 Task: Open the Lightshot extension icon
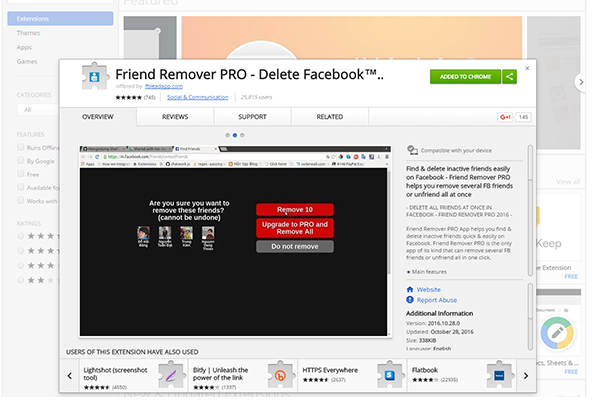[x=171, y=375]
